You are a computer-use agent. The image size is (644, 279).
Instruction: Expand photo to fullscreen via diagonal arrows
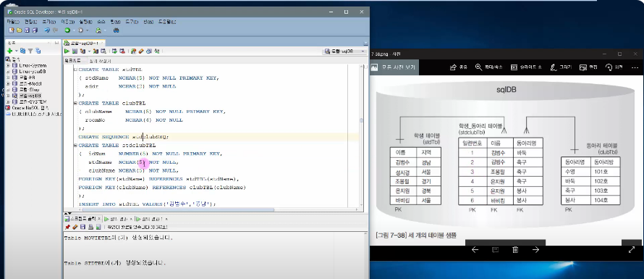[632, 249]
